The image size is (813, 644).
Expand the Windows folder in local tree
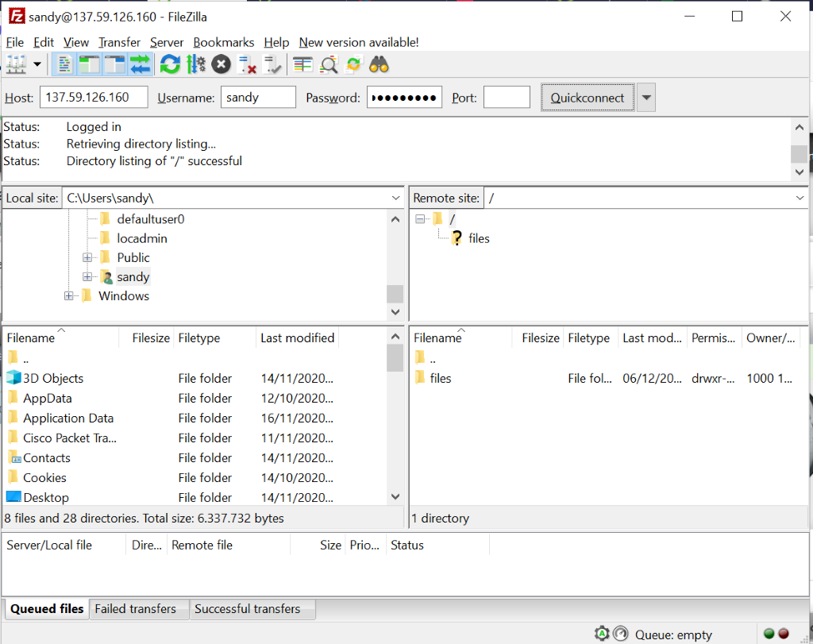point(68,296)
